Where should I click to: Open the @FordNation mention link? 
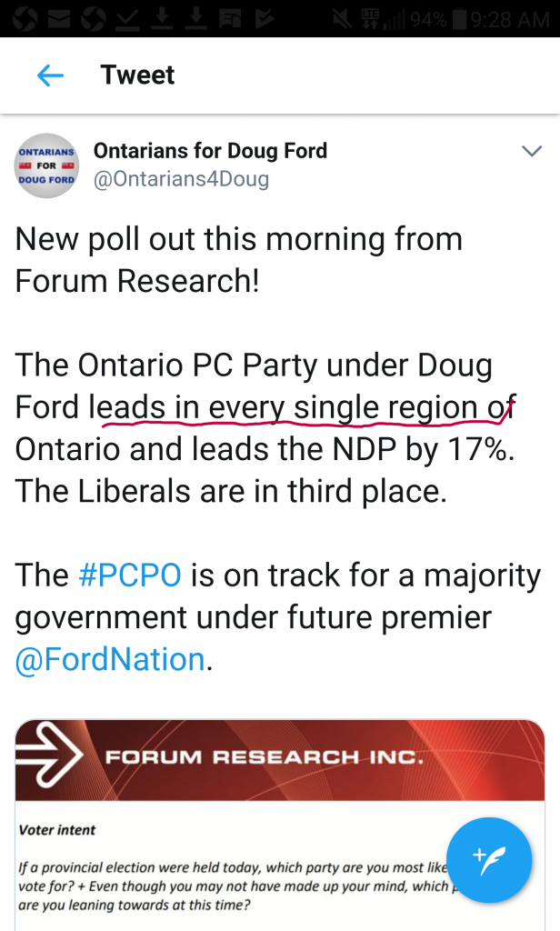pos(110,659)
